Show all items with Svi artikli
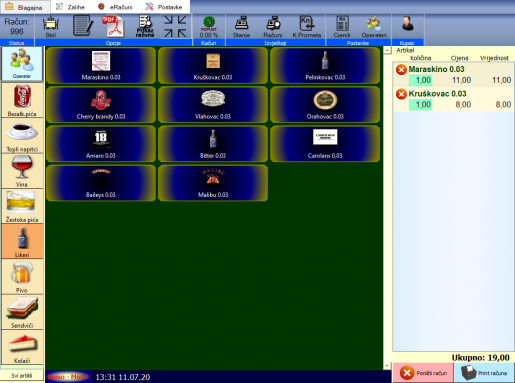This screenshot has width=515, height=383. pos(22,375)
